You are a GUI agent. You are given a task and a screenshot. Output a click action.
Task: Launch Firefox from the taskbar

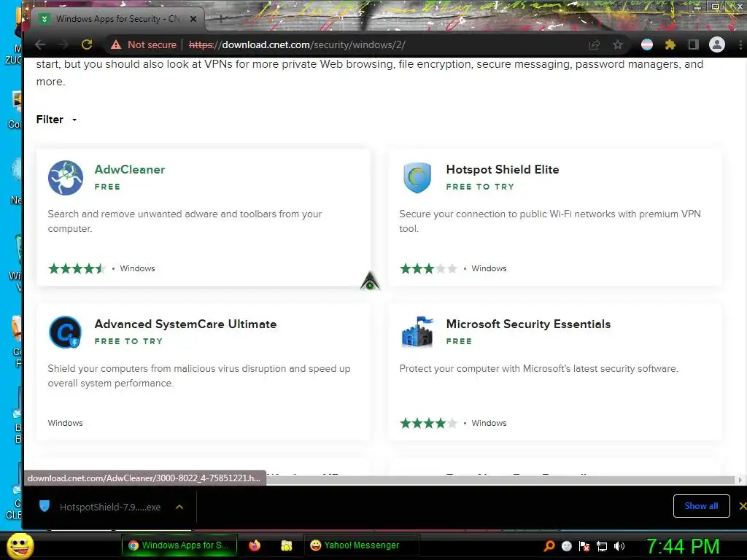click(x=255, y=545)
